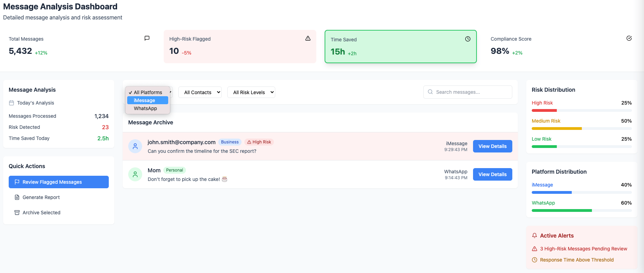Viewport: 644px width, 273px height.
Task: Select All Platforms in the open dropdown
Action: coord(148,92)
